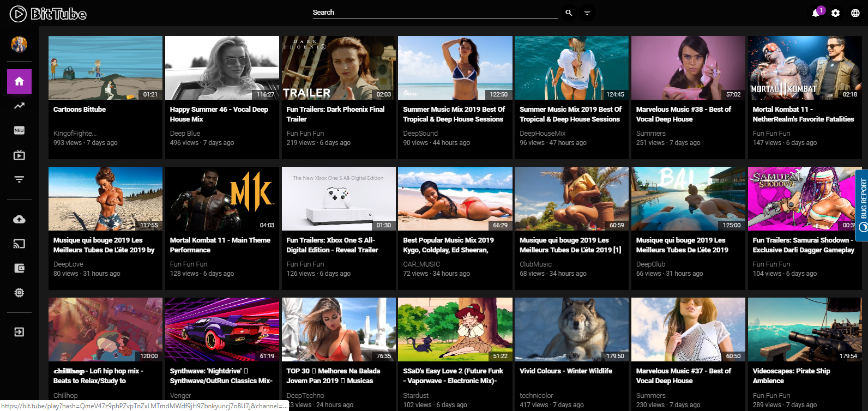Visit the 'DeepSound' channel
Viewport: 868px width, 411px height.
click(420, 133)
